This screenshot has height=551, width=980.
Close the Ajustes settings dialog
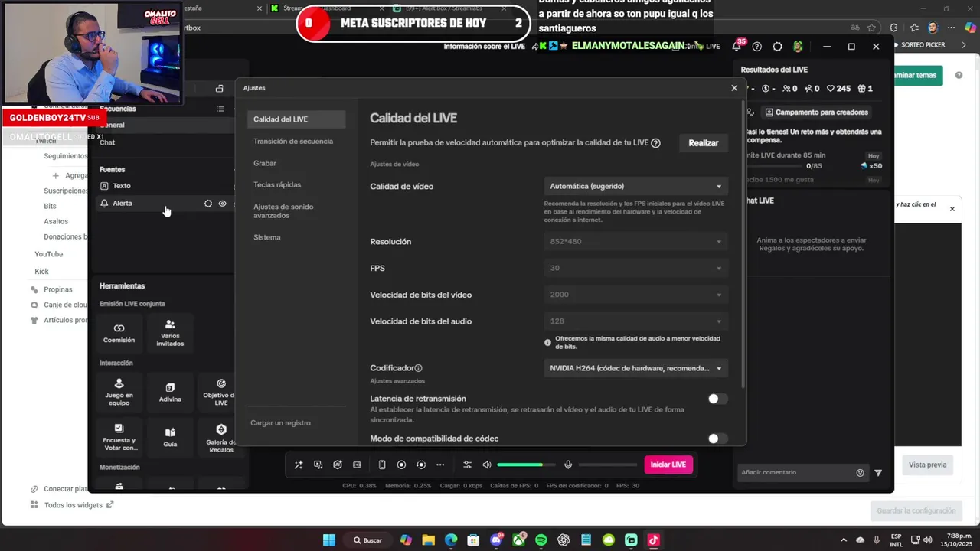(x=734, y=88)
